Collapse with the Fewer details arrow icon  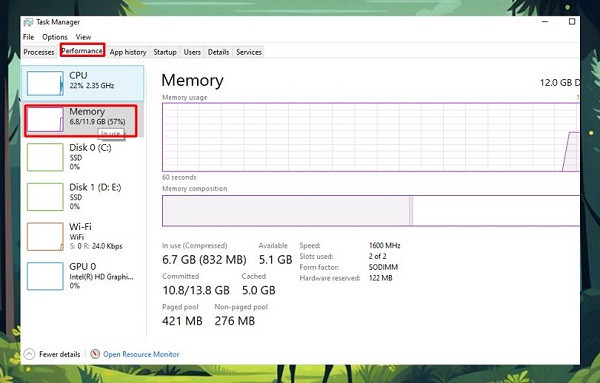click(29, 354)
